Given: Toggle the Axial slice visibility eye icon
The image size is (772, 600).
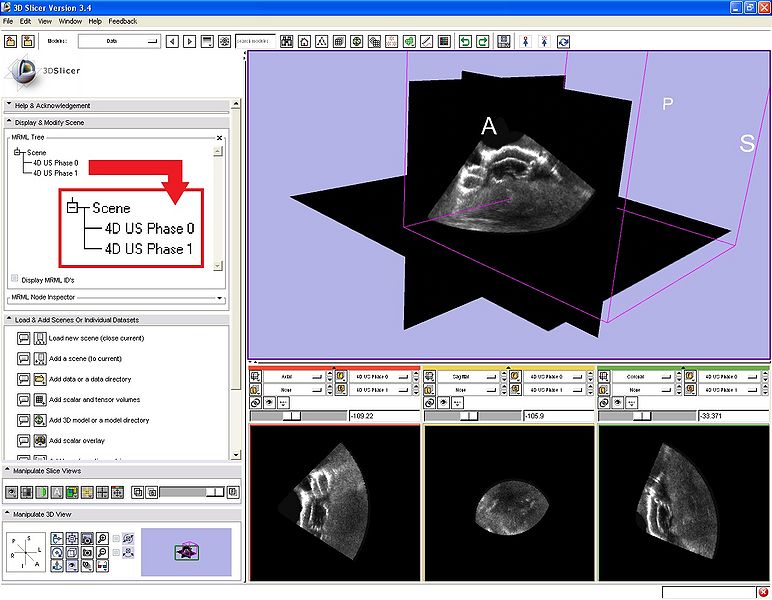Looking at the screenshot, I should tap(270, 402).
